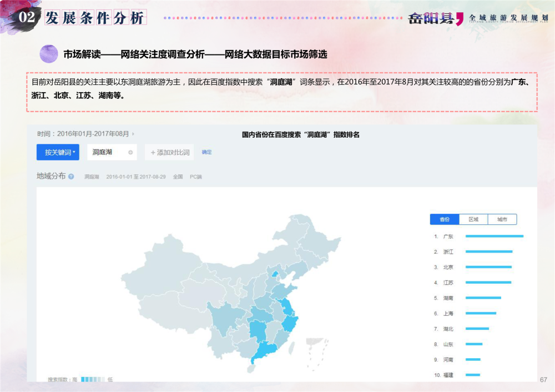Click the arrow after the time range

[133, 134]
